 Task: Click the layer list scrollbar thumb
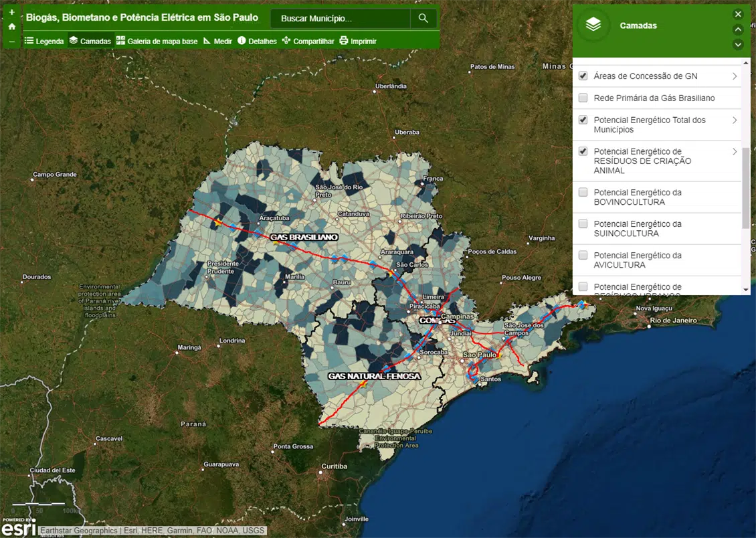[746, 188]
